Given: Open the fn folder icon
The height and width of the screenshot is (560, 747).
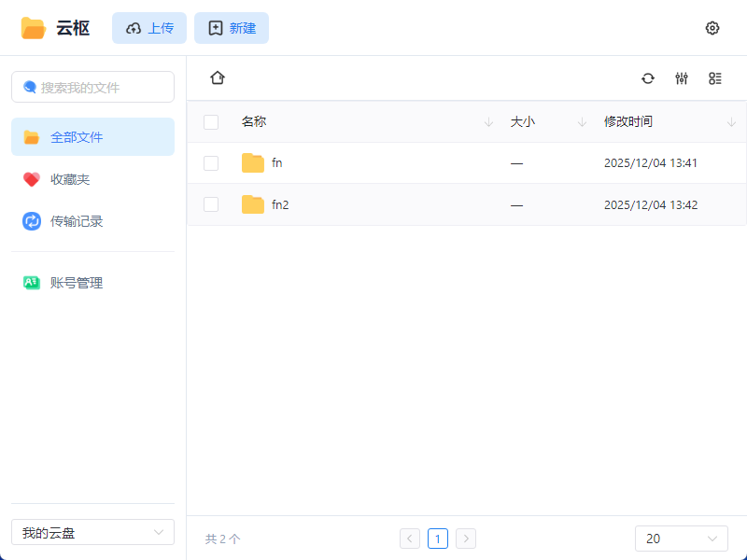Looking at the screenshot, I should tap(253, 163).
